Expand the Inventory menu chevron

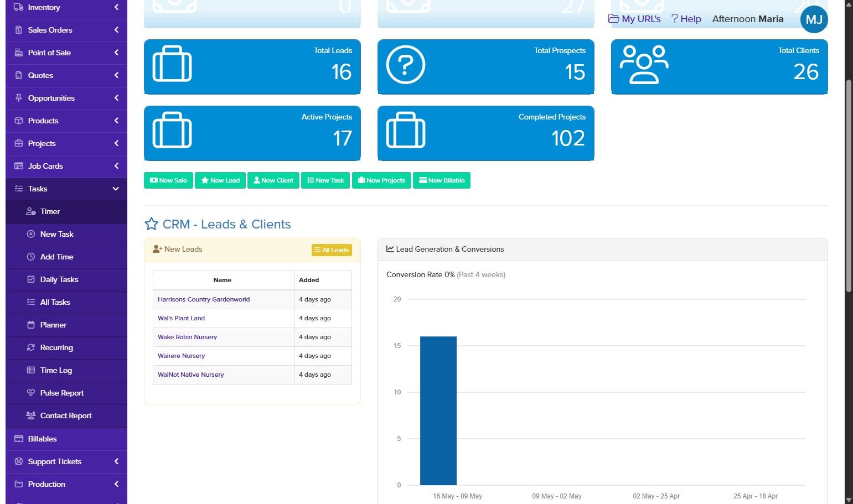[x=116, y=7]
